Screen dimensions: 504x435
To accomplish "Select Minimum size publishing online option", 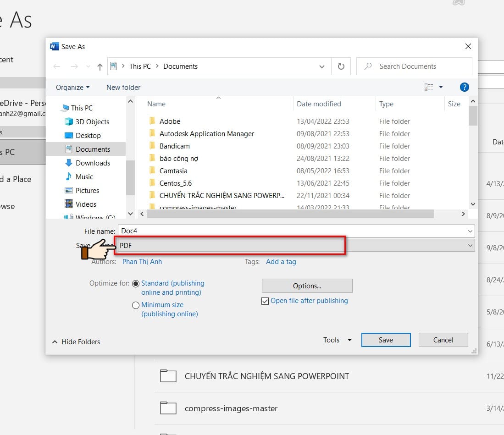I will [136, 305].
